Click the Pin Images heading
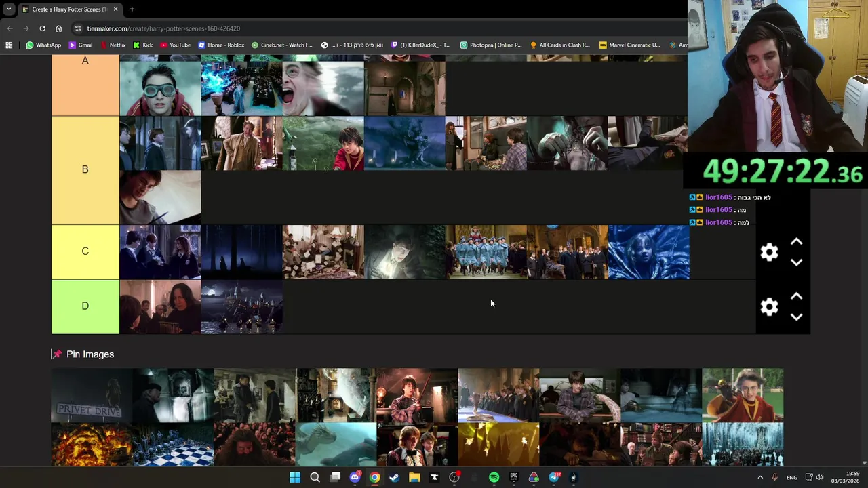The height and width of the screenshot is (488, 868). [90, 354]
